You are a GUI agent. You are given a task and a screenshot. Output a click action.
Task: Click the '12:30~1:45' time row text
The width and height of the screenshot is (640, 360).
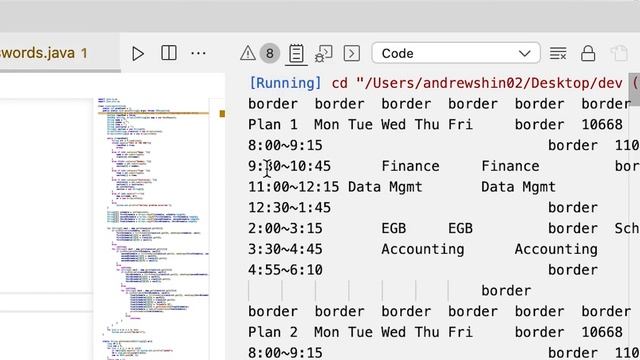(289, 208)
